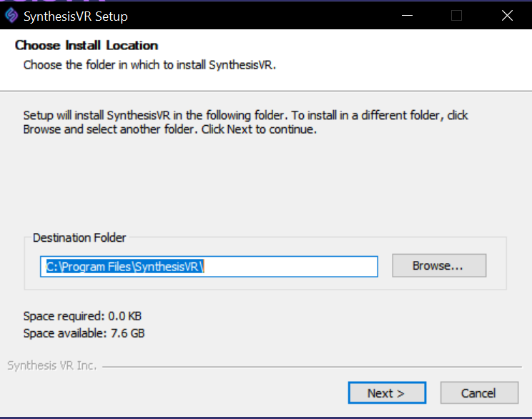Click the 'Space available: 7.6 GB' text
Image resolution: width=532 pixels, height=419 pixels.
[x=84, y=333]
